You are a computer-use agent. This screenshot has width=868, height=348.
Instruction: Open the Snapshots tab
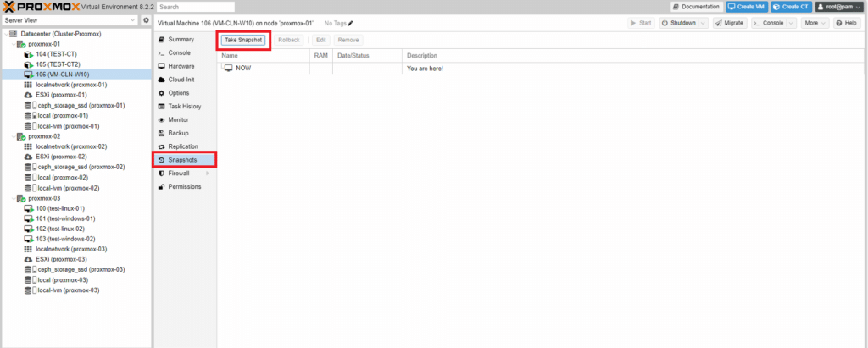coord(184,160)
